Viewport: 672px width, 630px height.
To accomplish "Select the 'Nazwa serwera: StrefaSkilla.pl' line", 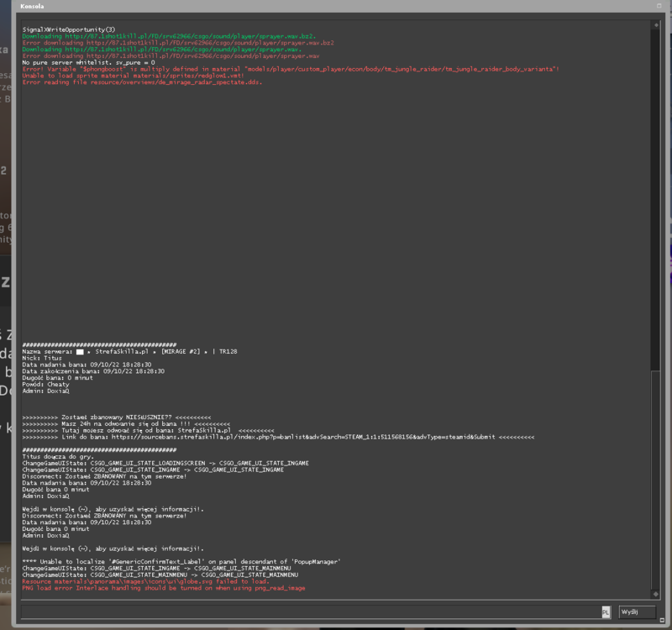I will tap(129, 351).
